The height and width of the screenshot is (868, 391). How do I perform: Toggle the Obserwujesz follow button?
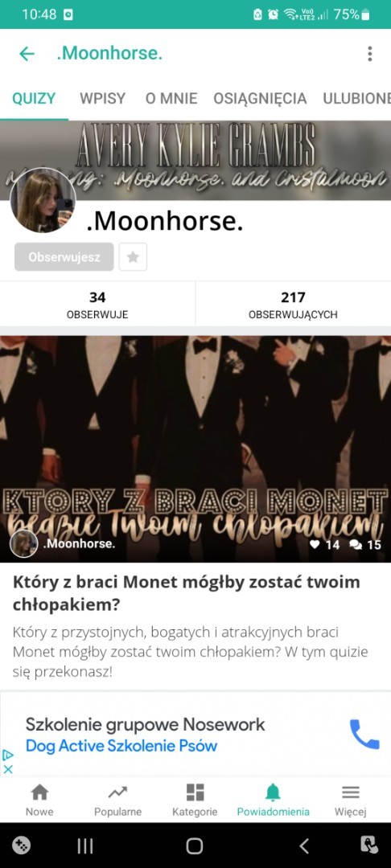tap(64, 257)
